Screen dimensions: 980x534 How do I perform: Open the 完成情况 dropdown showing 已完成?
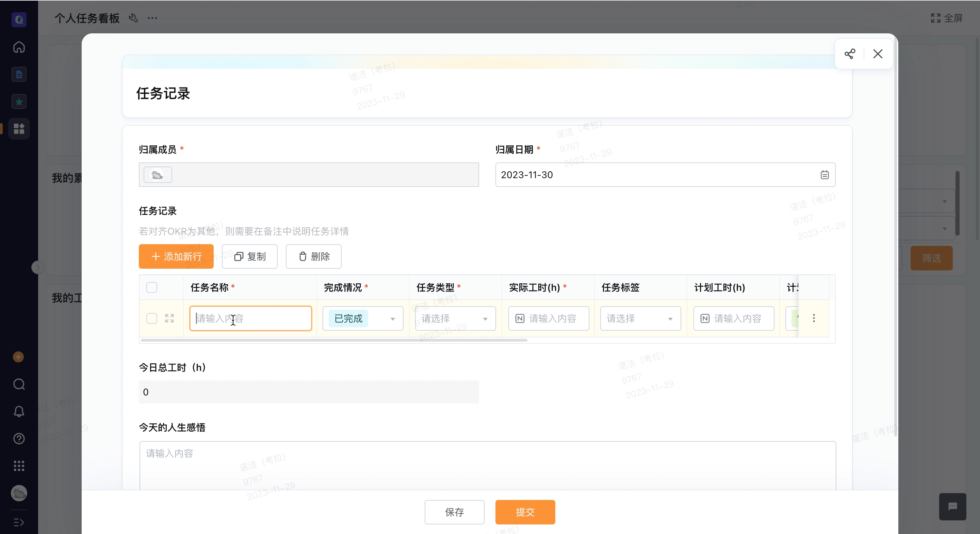[x=363, y=318]
